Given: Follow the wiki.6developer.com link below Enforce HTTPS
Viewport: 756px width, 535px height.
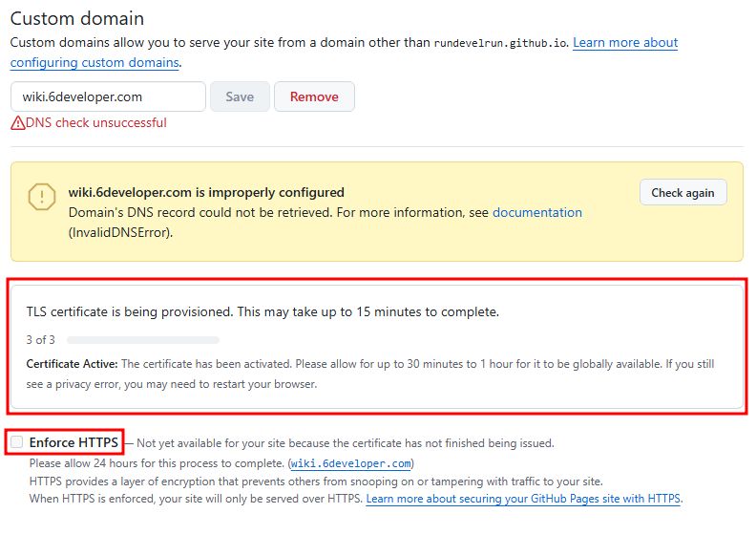Looking at the screenshot, I should [350, 463].
